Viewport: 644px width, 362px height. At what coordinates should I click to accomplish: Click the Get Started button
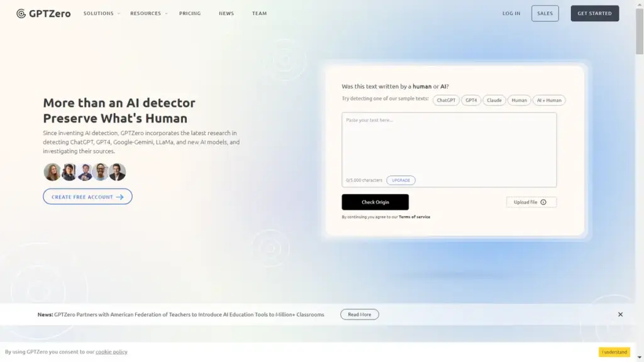coord(595,14)
